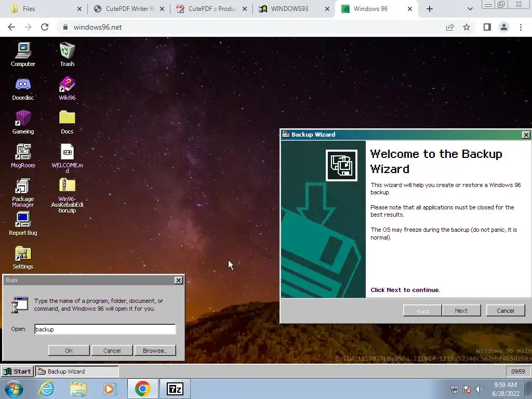Open the Docs folder icon
This screenshot has height=399, width=532.
67,122
